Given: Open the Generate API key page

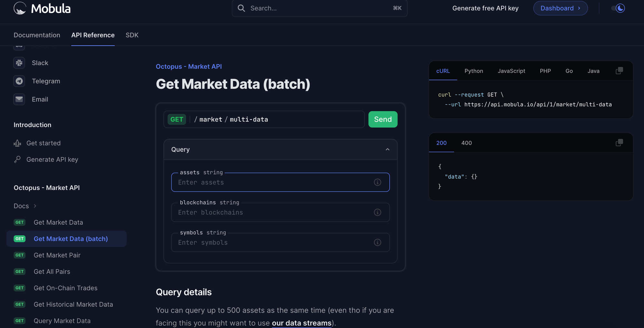Looking at the screenshot, I should [52, 159].
